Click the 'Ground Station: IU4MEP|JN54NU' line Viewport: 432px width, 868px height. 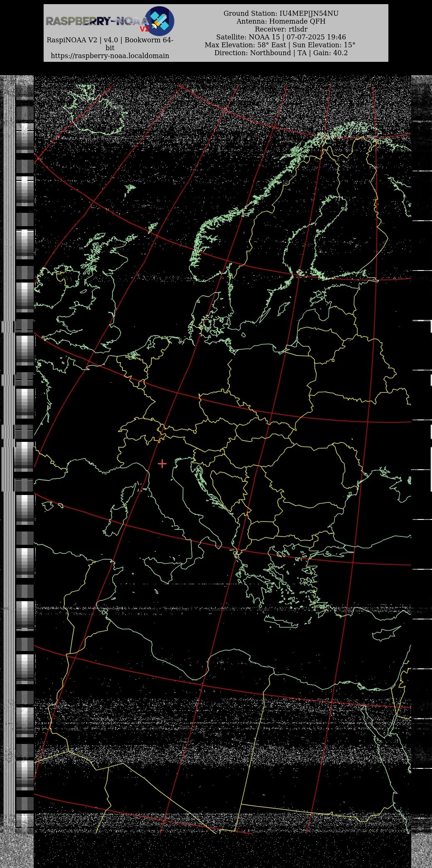[x=281, y=14]
